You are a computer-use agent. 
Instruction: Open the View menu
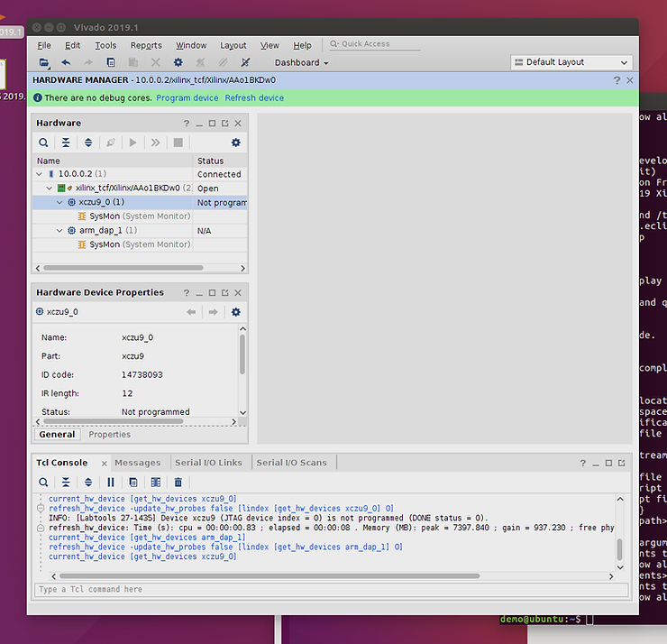click(270, 45)
